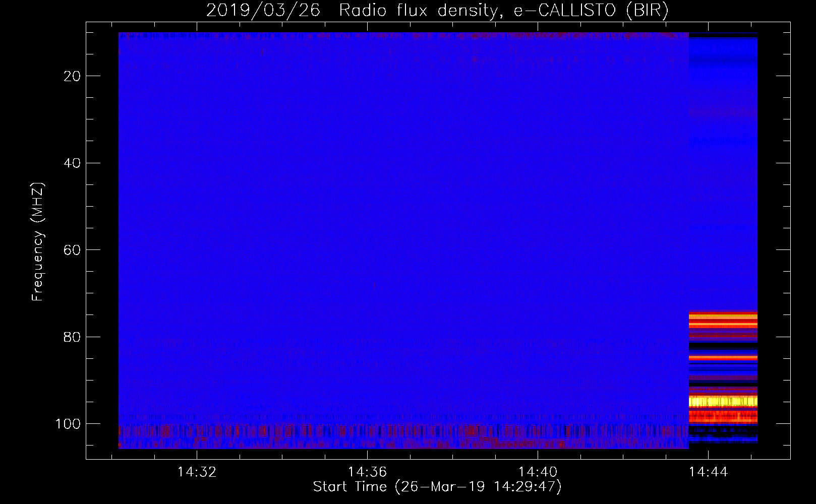Click the bright yellow emission band near 95 MHz
This screenshot has width=816, height=504.
(723, 402)
